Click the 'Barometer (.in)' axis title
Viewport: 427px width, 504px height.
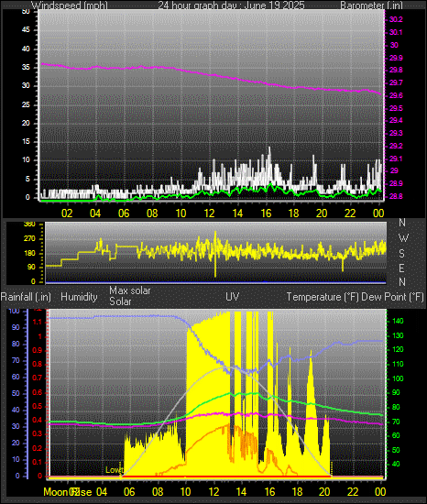point(371,5)
